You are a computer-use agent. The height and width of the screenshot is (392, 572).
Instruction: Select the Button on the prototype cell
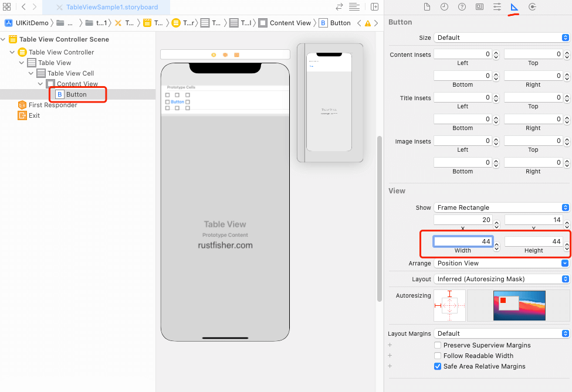pos(177,102)
